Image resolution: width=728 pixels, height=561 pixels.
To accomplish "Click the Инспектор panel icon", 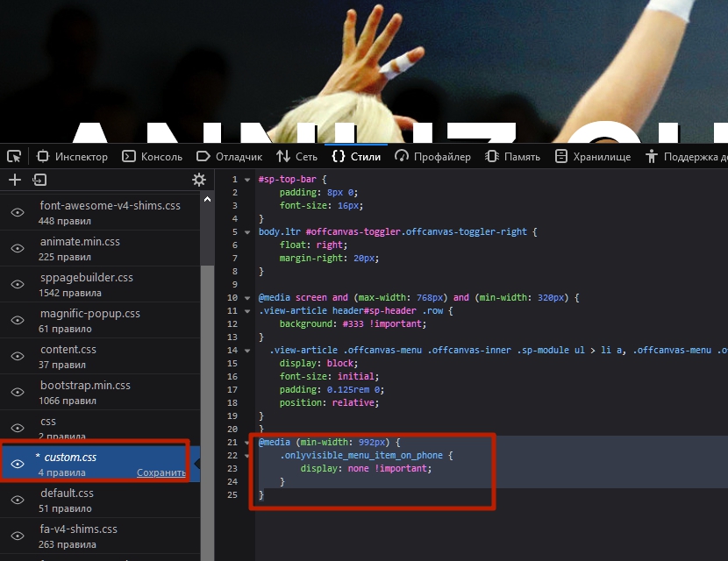I will [43, 157].
